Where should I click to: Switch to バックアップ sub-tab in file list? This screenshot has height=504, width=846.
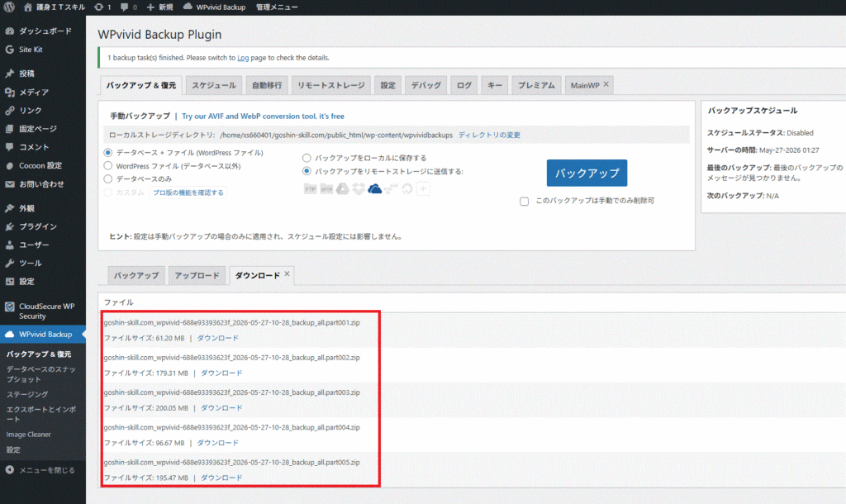136,275
